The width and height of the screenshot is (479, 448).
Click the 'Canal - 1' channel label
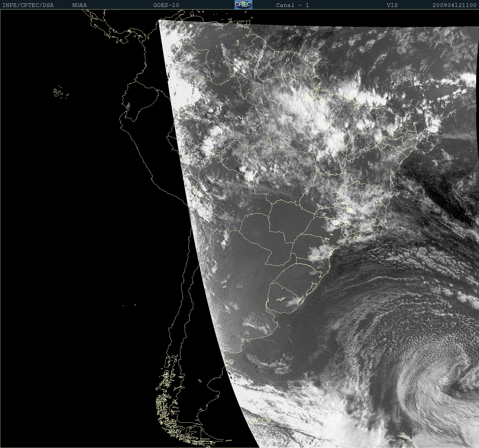click(x=293, y=5)
